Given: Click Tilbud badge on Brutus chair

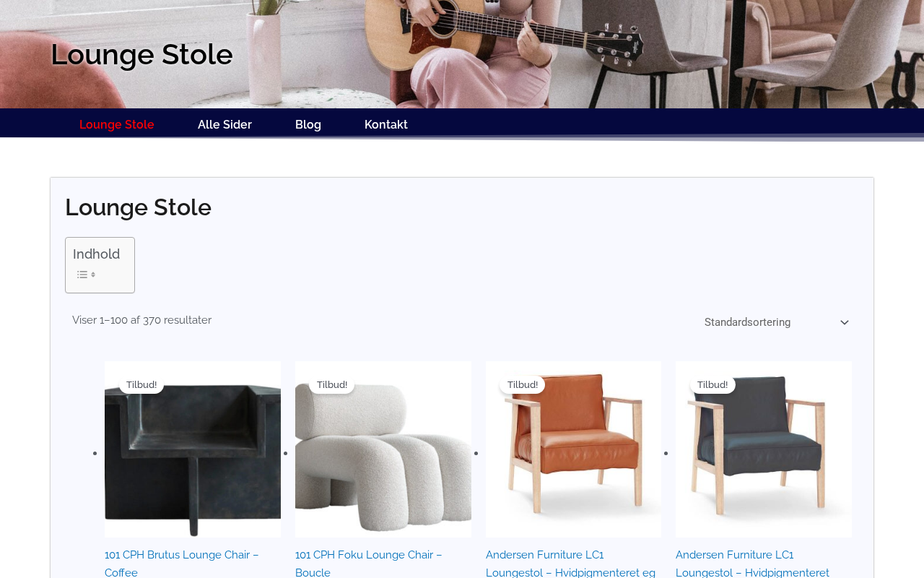Looking at the screenshot, I should (x=141, y=384).
